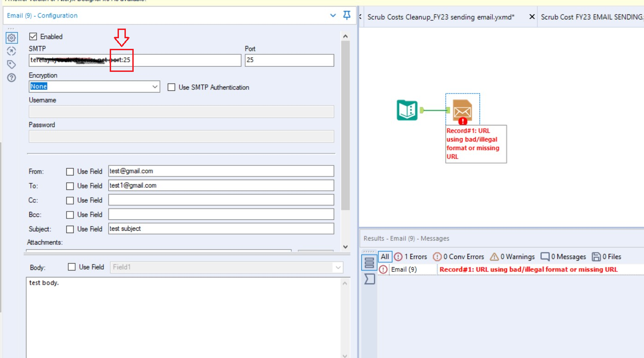
Task: Collapse the Email Configuration panel chevron
Action: point(333,15)
